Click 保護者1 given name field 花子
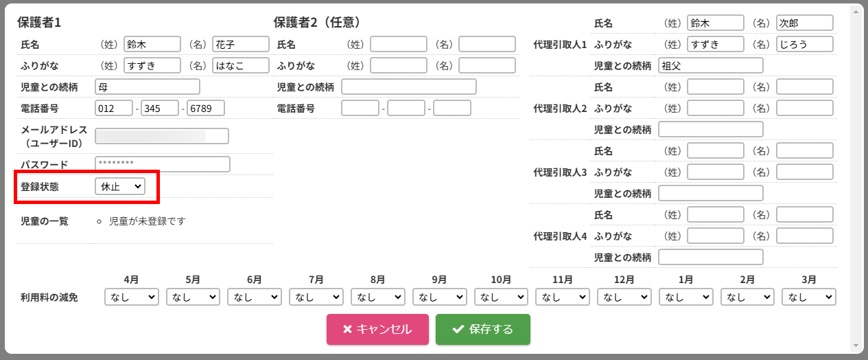 coord(240,45)
